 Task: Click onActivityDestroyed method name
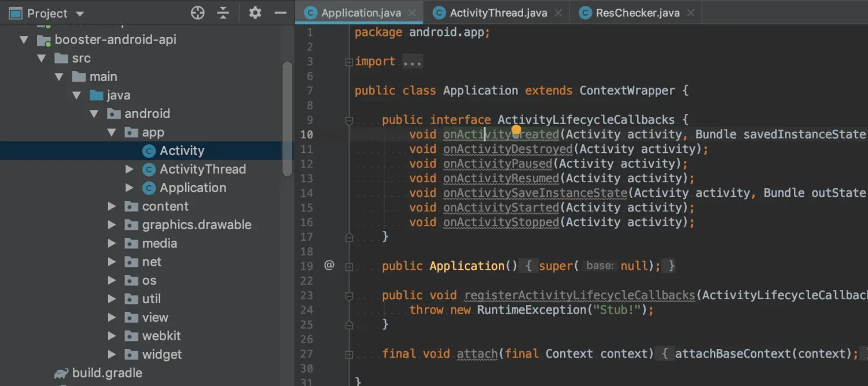pos(508,149)
